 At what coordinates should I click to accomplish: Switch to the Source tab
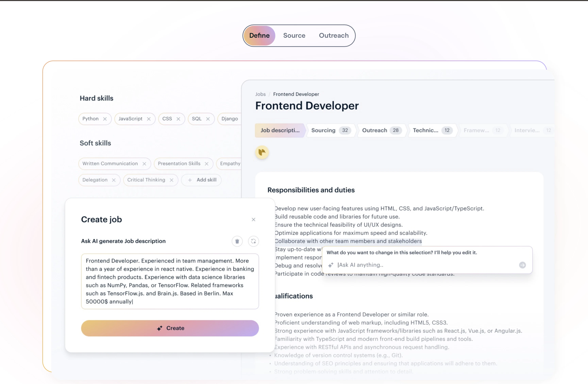click(x=294, y=35)
